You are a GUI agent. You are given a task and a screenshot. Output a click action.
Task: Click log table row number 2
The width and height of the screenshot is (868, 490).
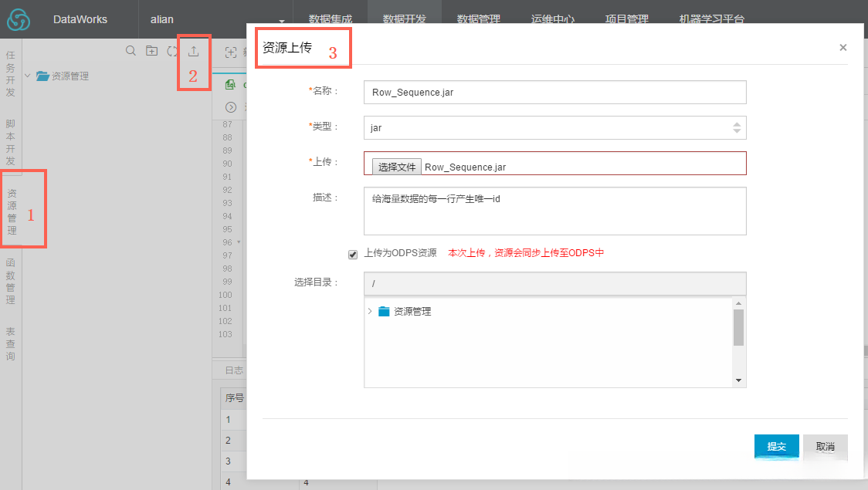(228, 441)
